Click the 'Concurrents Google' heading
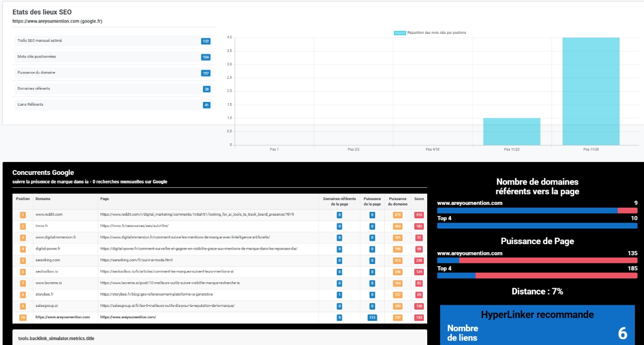Image resolution: width=644 pixels, height=345 pixels. click(43, 173)
